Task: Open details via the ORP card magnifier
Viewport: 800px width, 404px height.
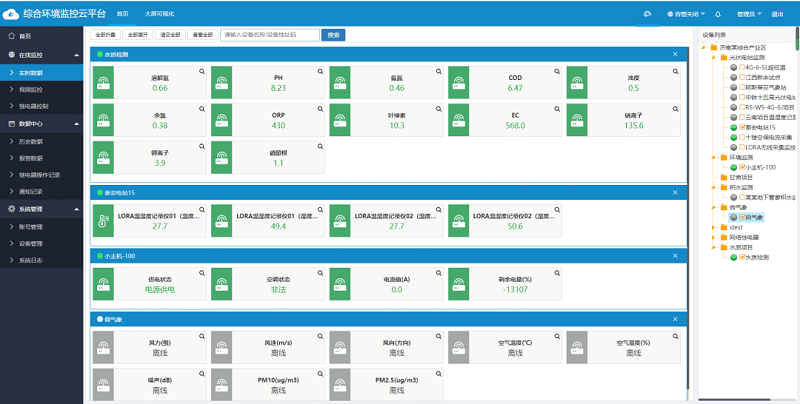Action: pos(319,111)
